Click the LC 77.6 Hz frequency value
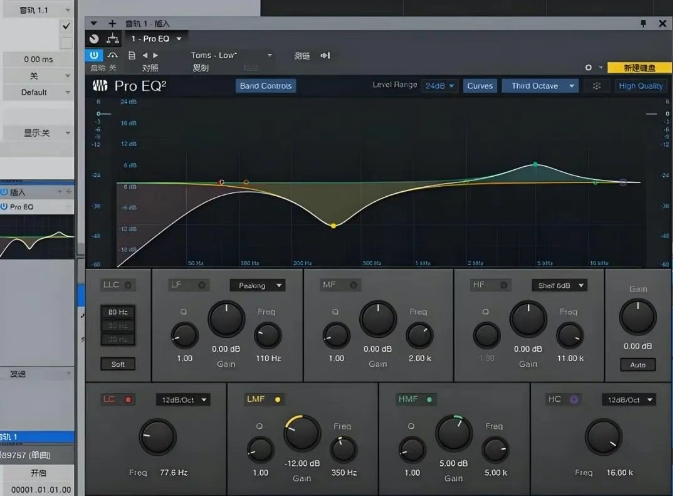The height and width of the screenshot is (496, 673). pos(173,472)
